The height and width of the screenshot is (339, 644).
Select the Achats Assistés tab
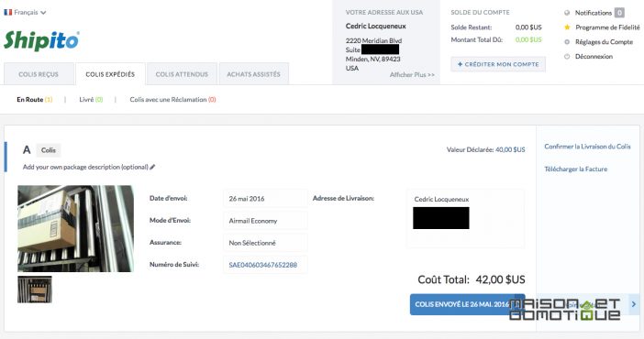click(253, 74)
